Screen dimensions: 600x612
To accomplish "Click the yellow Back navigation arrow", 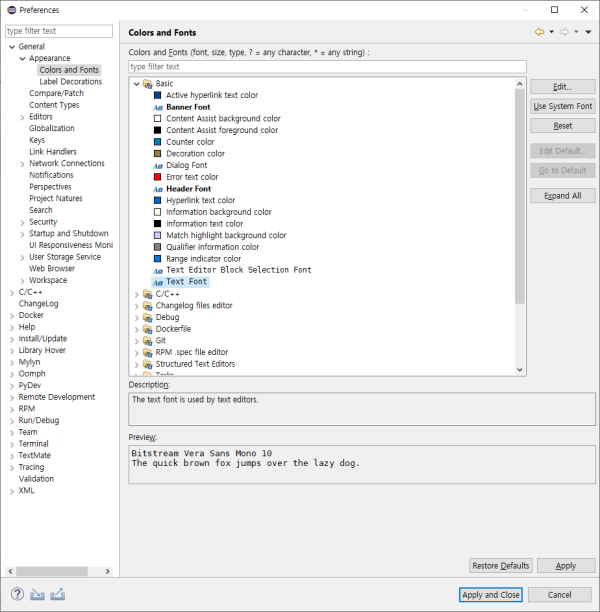I will pyautogui.click(x=539, y=32).
